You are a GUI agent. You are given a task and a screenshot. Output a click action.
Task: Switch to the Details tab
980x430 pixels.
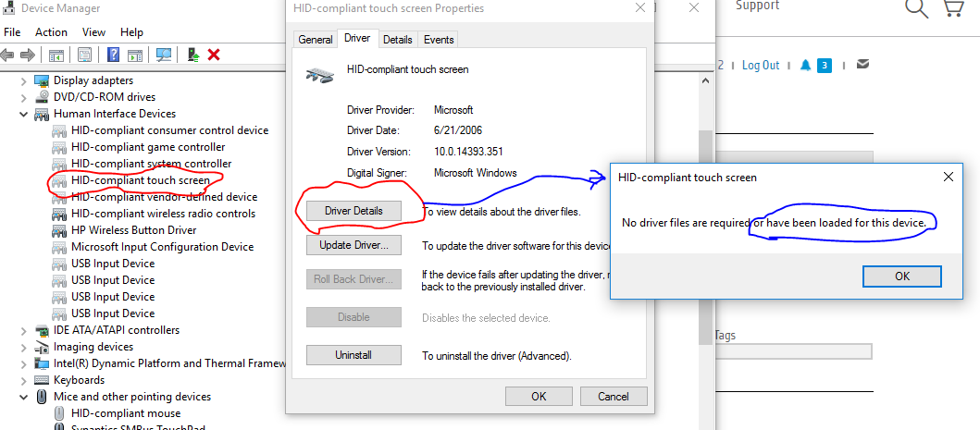(x=398, y=40)
